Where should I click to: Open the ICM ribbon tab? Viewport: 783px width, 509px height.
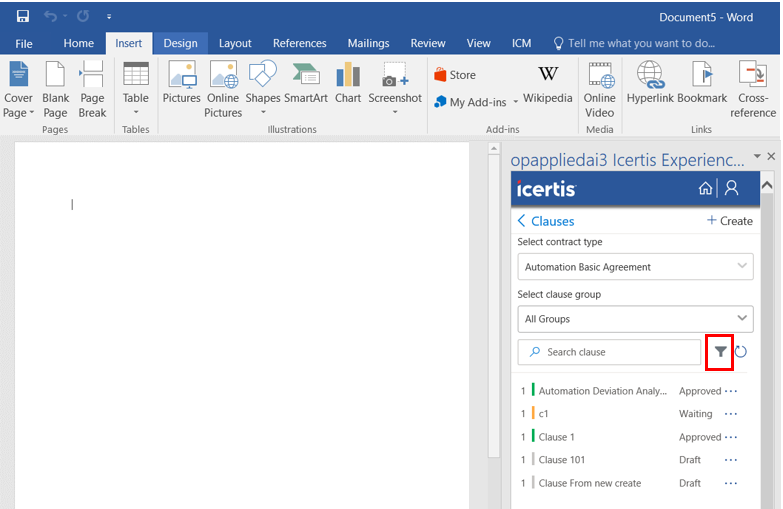coord(521,43)
